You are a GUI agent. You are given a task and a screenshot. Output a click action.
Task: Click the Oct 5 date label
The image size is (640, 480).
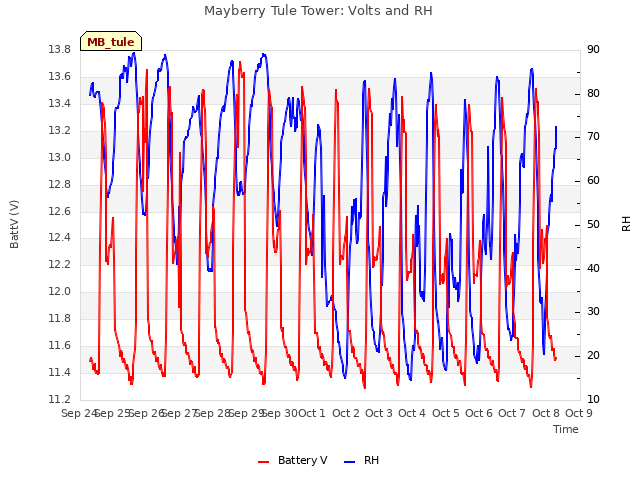click(x=446, y=413)
